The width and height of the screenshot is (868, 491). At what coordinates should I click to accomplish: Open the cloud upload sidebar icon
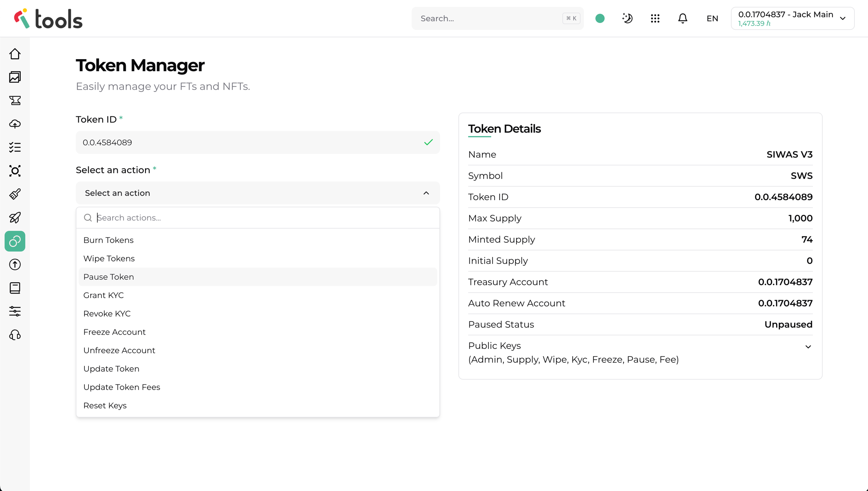(x=15, y=124)
